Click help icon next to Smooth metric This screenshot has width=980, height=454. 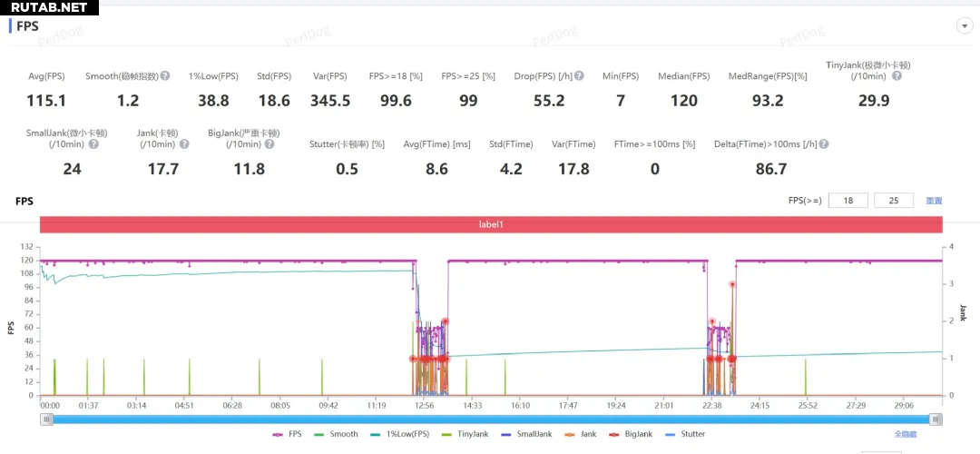click(x=165, y=76)
